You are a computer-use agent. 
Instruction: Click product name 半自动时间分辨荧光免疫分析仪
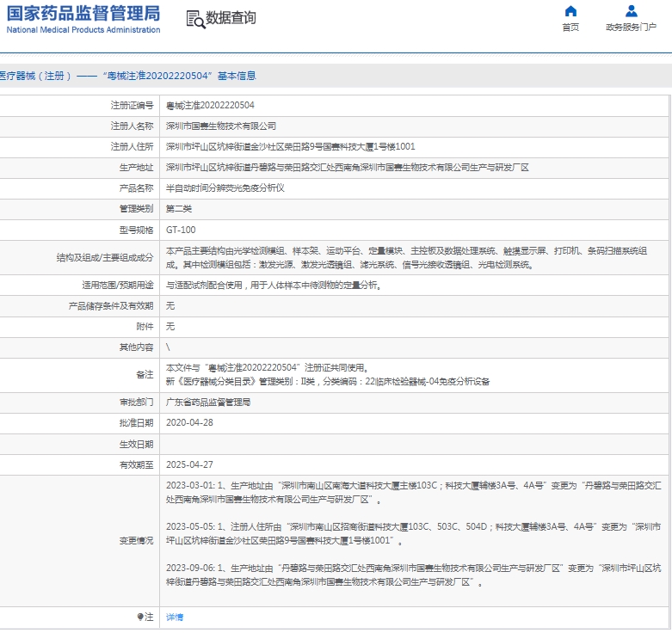(225, 188)
